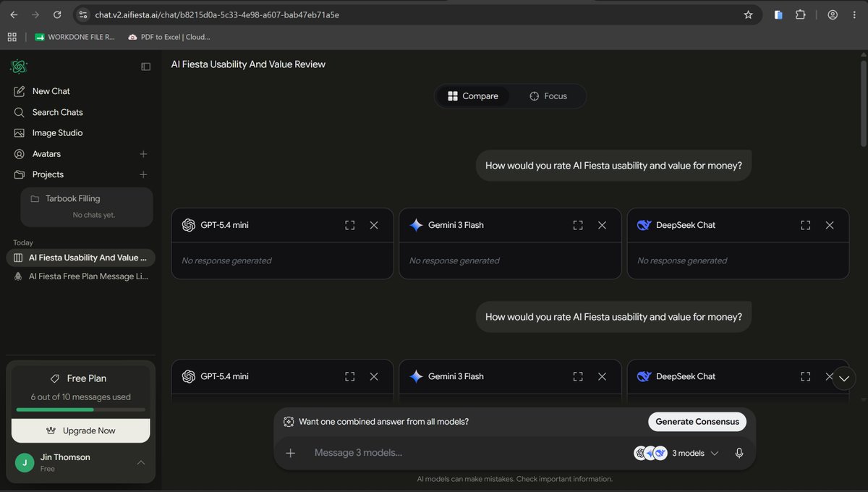Viewport: 868px width, 492px height.
Task: Click the scroll-to-bottom chevron button
Action: tap(844, 378)
